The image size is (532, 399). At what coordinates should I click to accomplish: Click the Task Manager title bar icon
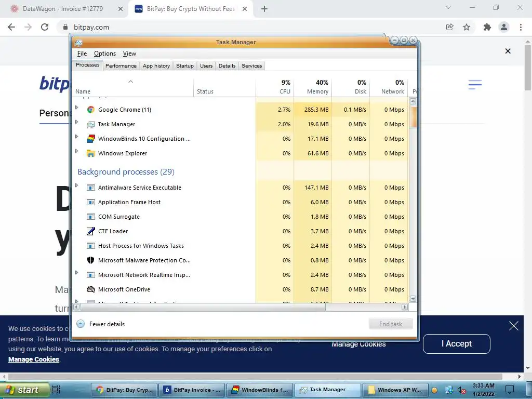pyautogui.click(x=78, y=43)
